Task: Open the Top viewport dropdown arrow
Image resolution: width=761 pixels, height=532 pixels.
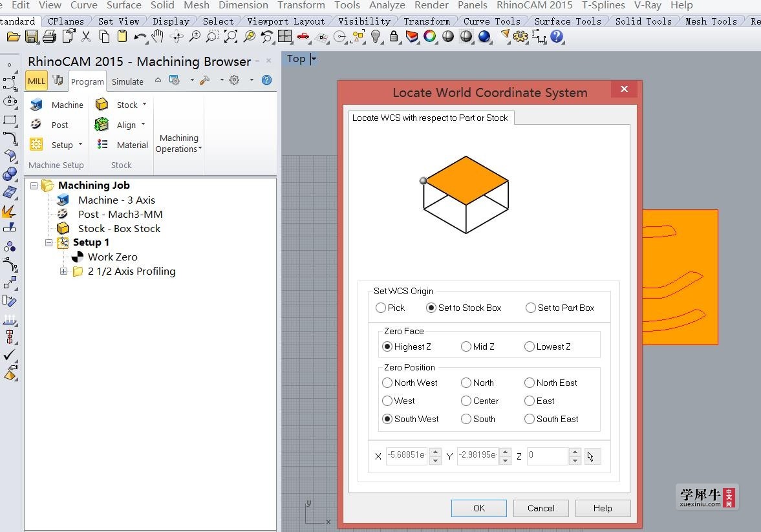Action: (x=314, y=59)
